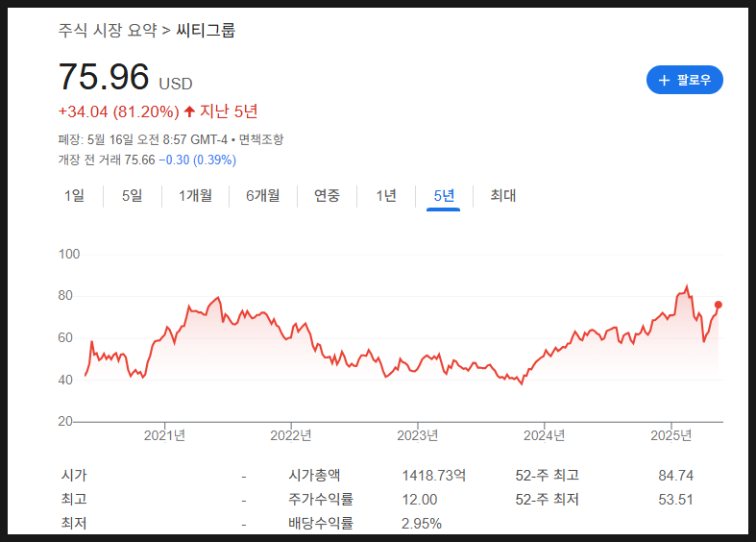Open the 최대 range tab
This screenshot has height=542, width=756.
502,196
